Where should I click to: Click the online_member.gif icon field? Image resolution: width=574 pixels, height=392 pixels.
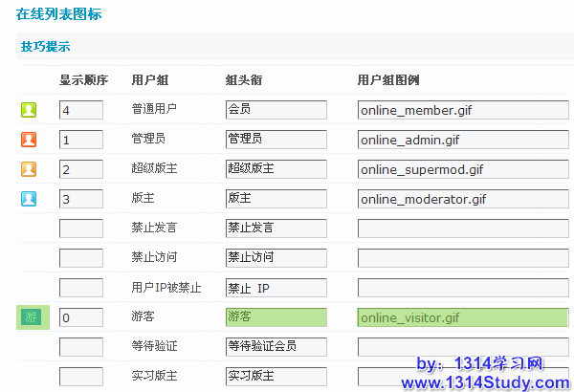pos(462,111)
